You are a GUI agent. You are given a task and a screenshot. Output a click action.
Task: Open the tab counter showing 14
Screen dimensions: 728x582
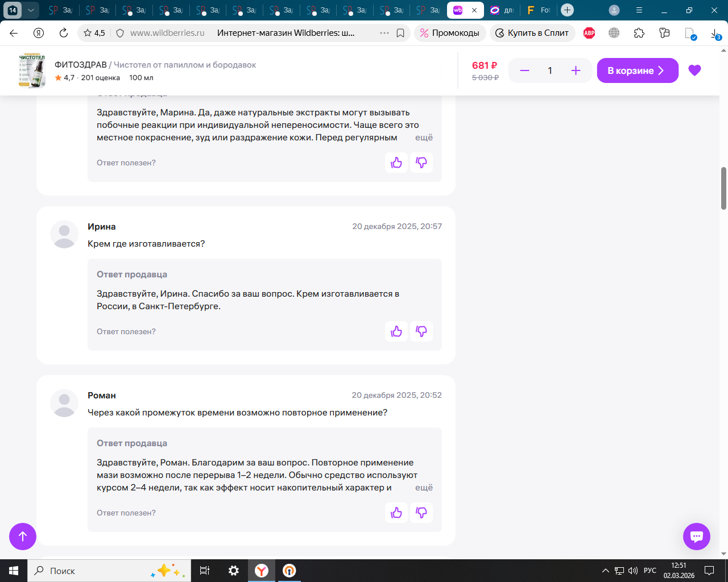tap(13, 10)
